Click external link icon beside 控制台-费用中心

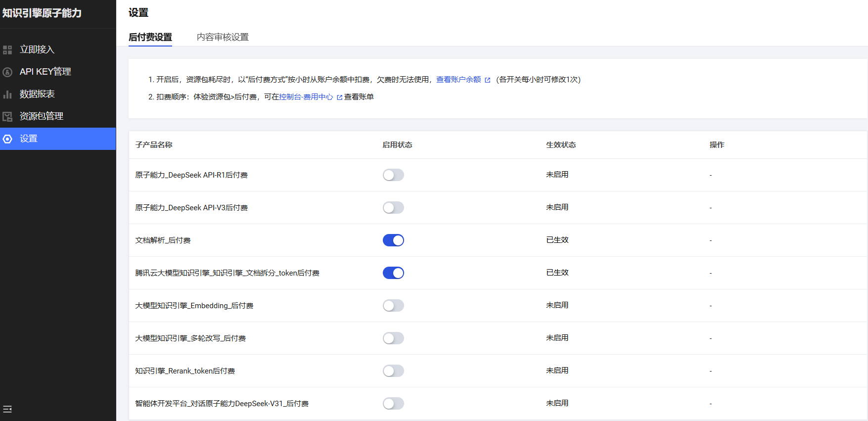pyautogui.click(x=339, y=97)
